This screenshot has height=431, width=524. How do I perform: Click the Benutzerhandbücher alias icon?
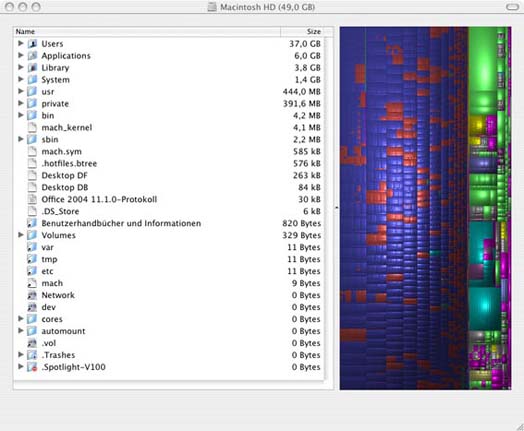(x=32, y=223)
